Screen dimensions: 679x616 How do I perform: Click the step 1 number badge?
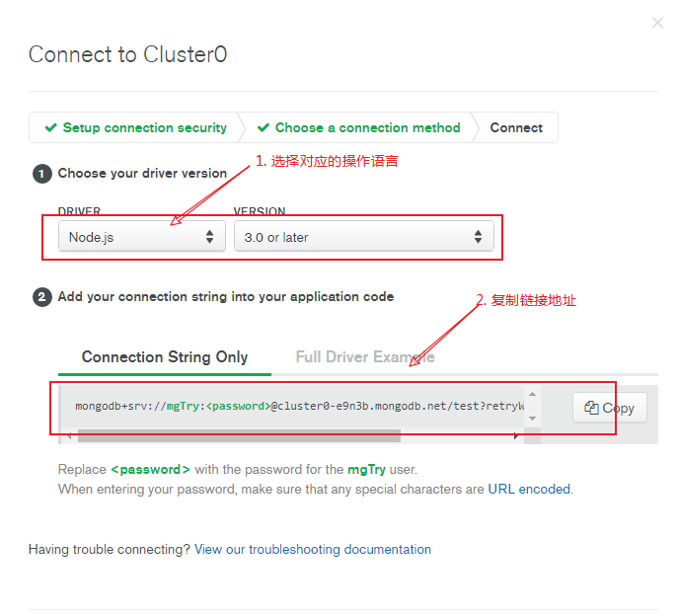point(42,174)
